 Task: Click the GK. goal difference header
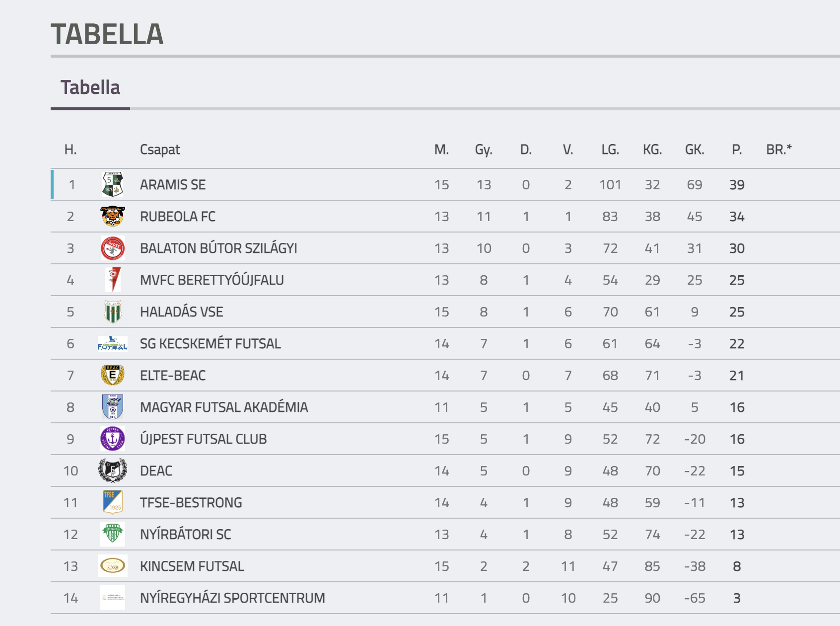click(x=695, y=150)
